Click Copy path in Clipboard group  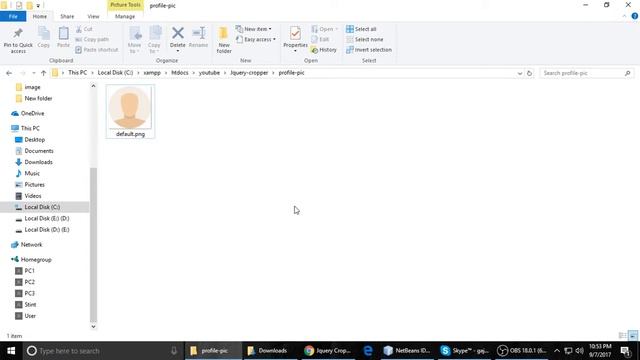pos(92,40)
